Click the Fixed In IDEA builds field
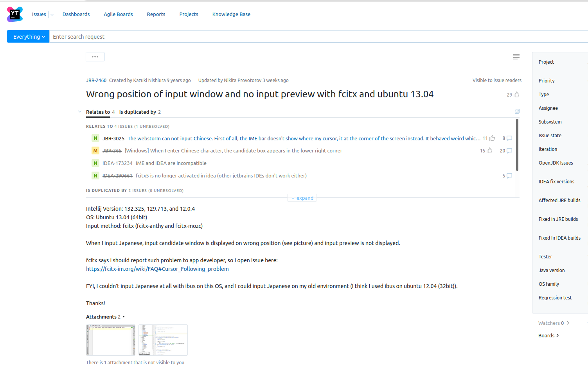The height and width of the screenshot is (369, 588). click(560, 238)
